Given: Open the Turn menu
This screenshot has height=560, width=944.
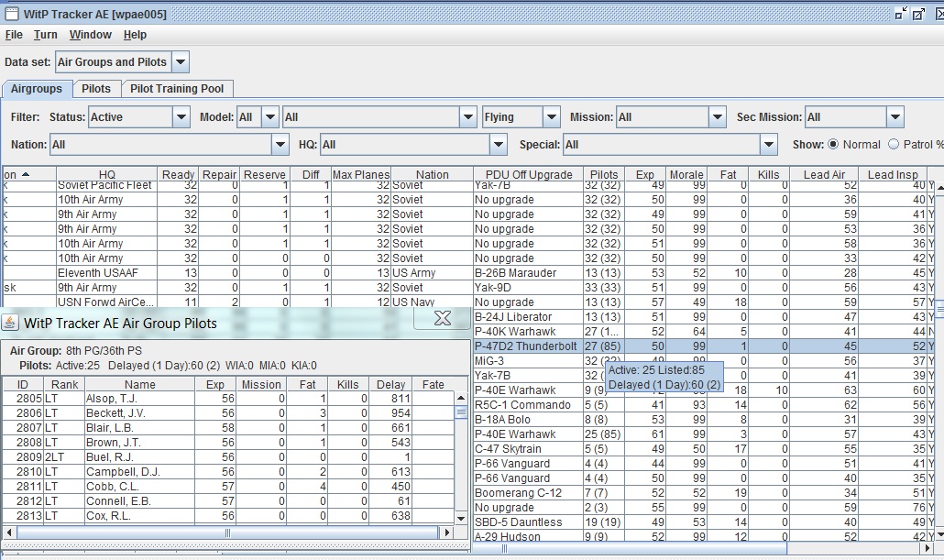Looking at the screenshot, I should (46, 35).
